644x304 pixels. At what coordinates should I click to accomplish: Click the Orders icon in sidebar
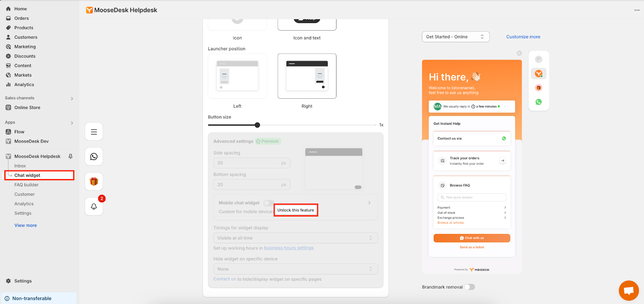click(8, 18)
